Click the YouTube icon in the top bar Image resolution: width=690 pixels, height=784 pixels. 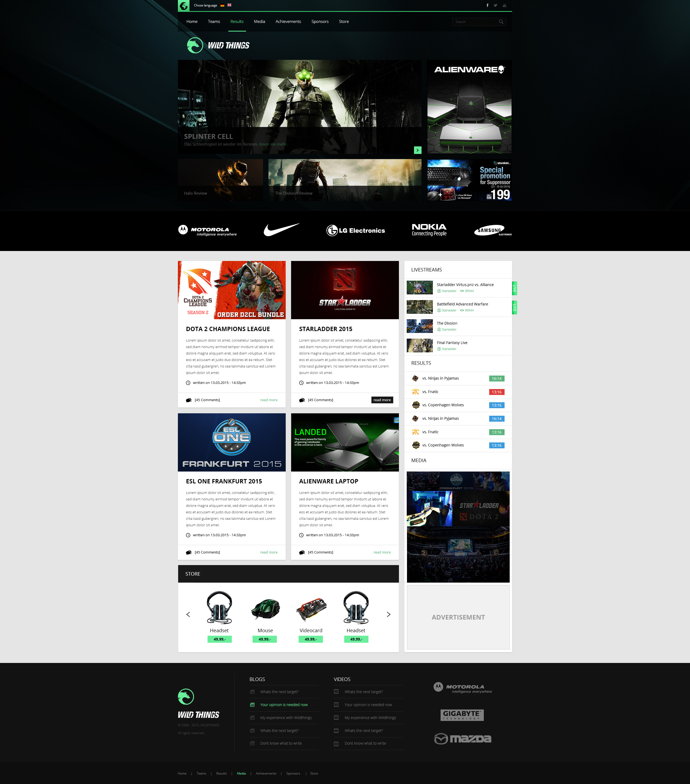[x=504, y=5]
